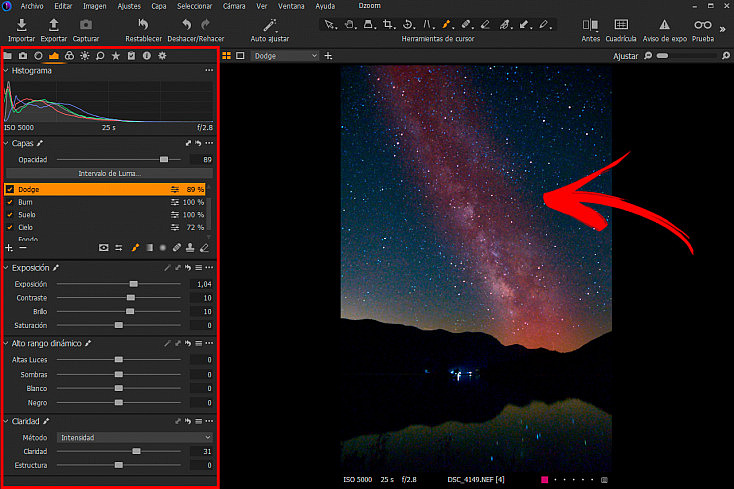Open the Dodge layer dropdown above viewer
This screenshot has width=734, height=489.
(x=285, y=56)
